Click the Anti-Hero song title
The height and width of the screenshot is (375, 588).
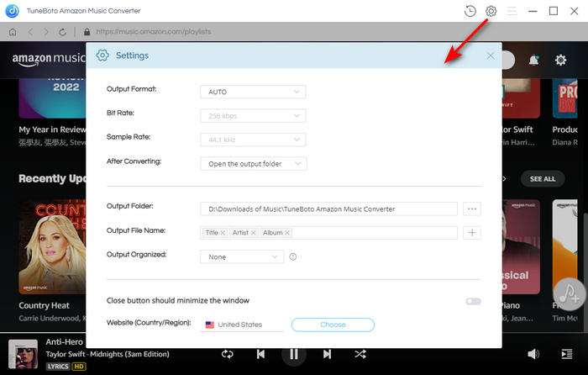[x=64, y=342]
